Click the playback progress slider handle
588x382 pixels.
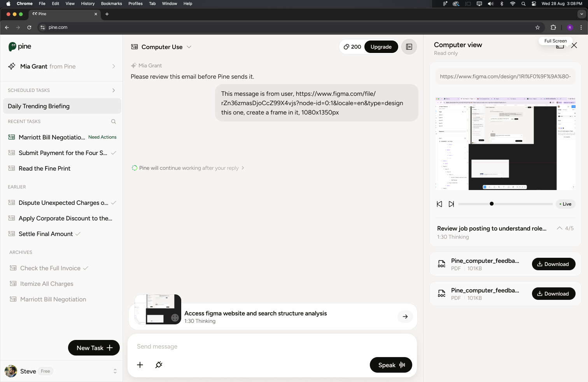(x=492, y=204)
